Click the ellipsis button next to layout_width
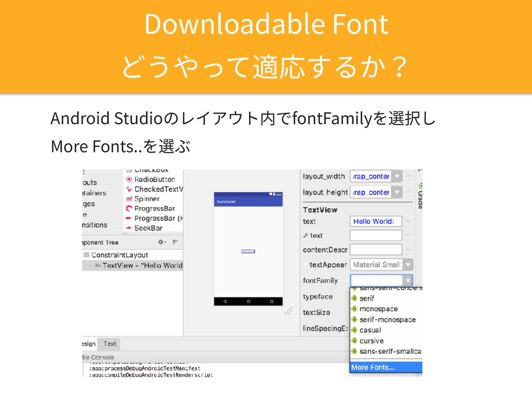This screenshot has height=399, width=532. (x=408, y=176)
